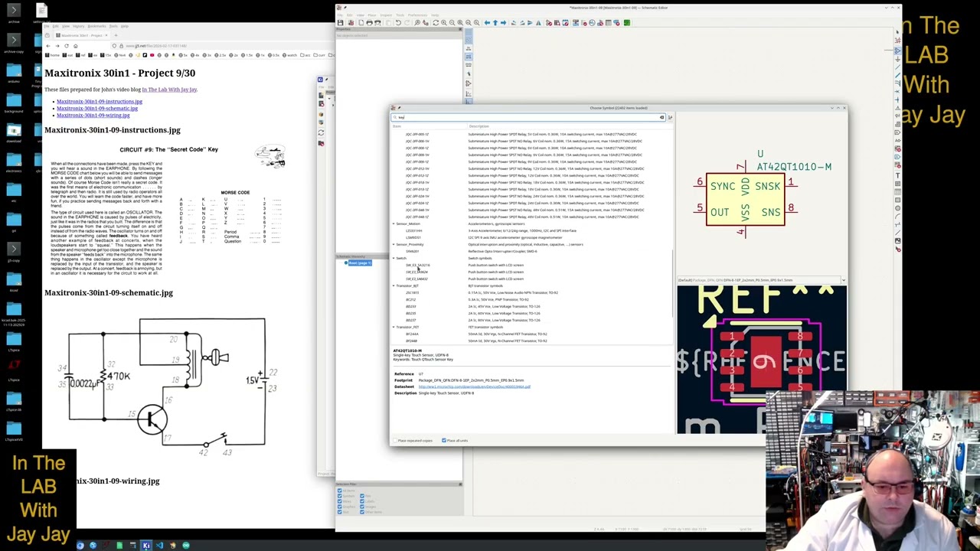Open the footprint selection dropdown

point(843,280)
